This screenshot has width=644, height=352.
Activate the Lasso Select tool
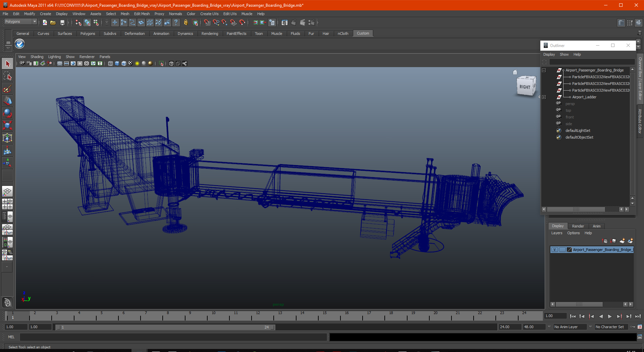click(x=7, y=76)
